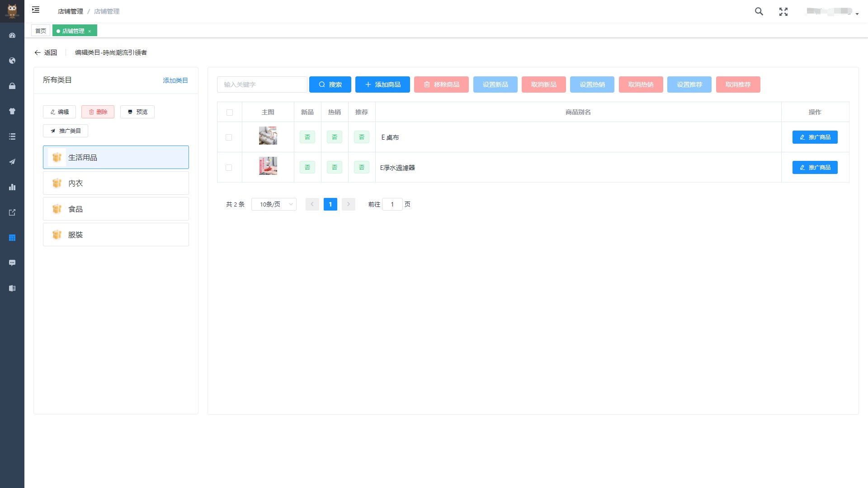Click the 添加类目 link
868x488 pixels.
(175, 80)
